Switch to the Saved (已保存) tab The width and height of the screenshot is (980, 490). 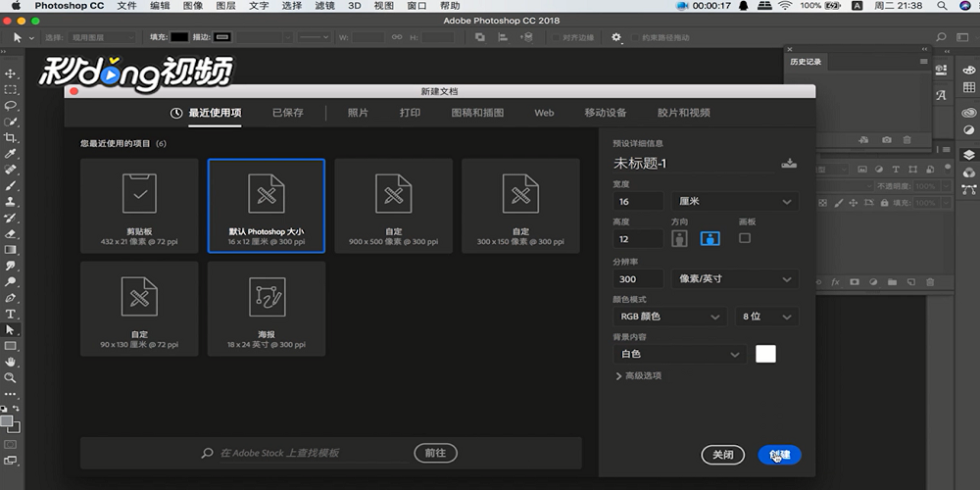point(287,113)
